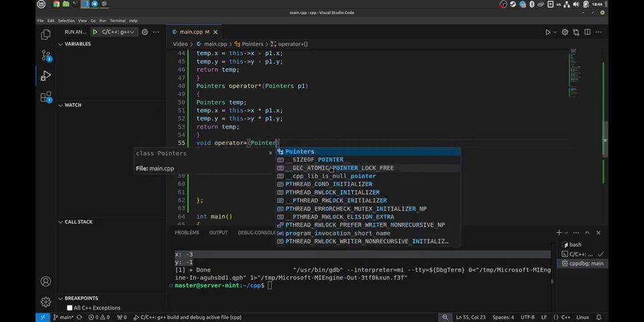The width and height of the screenshot is (644, 322).
Task: Open terminal panel more actions ellipsis
Action: pyautogui.click(x=576, y=233)
